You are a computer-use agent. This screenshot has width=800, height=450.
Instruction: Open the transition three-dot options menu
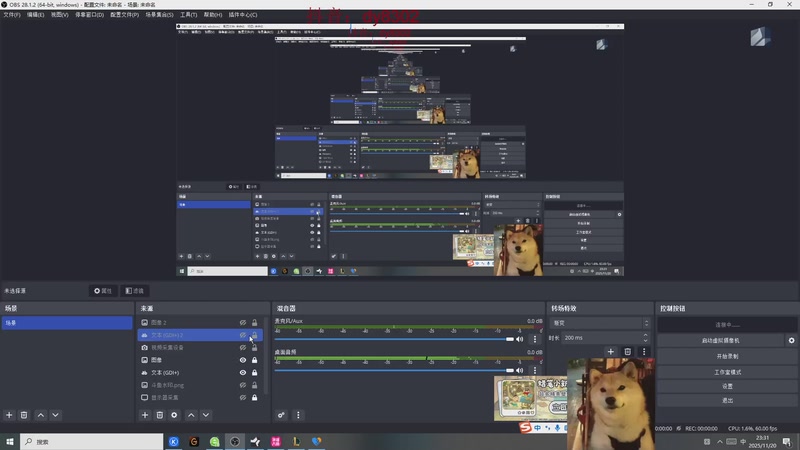pos(644,352)
